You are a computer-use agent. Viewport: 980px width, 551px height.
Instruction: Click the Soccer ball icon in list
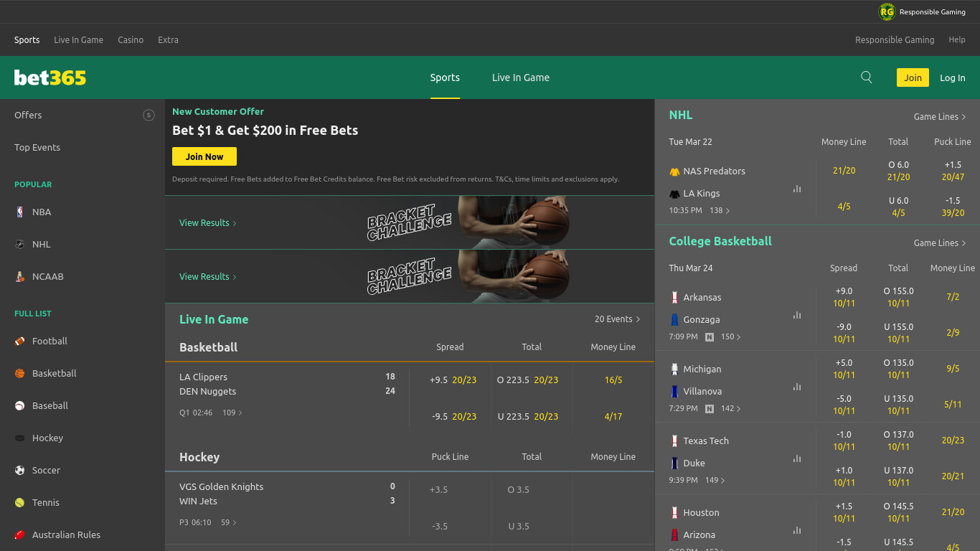20,470
